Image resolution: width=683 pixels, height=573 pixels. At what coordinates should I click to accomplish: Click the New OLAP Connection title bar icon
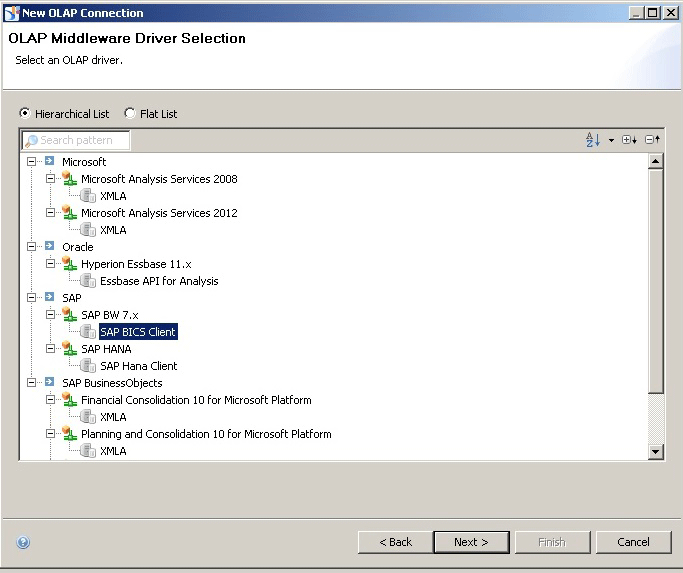[x=12, y=13]
